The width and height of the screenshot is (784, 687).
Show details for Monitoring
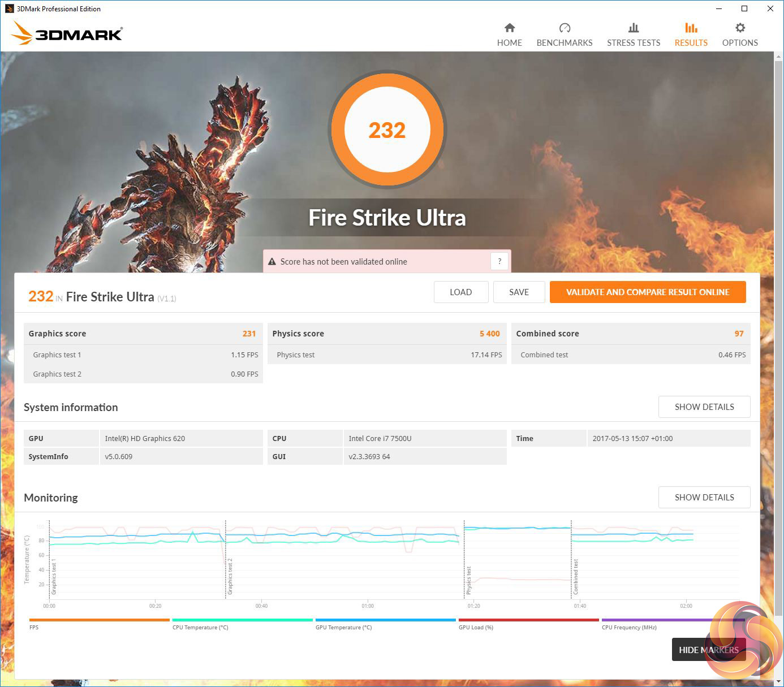point(704,498)
